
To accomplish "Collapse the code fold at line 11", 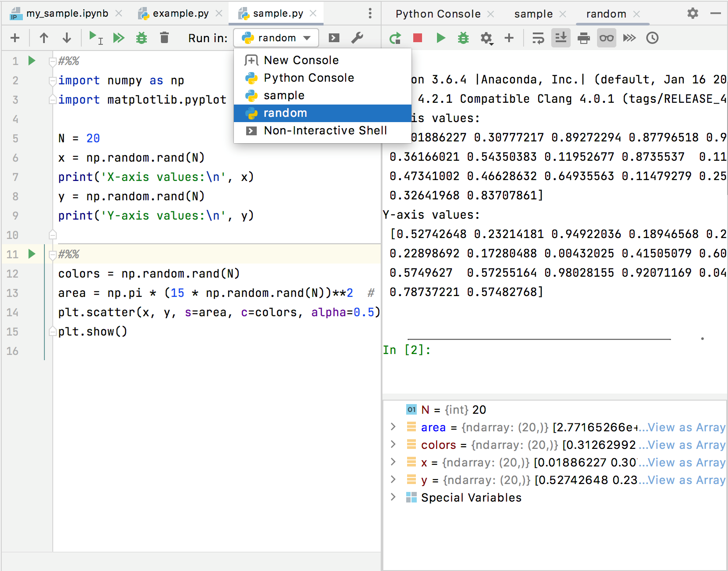I will (x=53, y=254).
